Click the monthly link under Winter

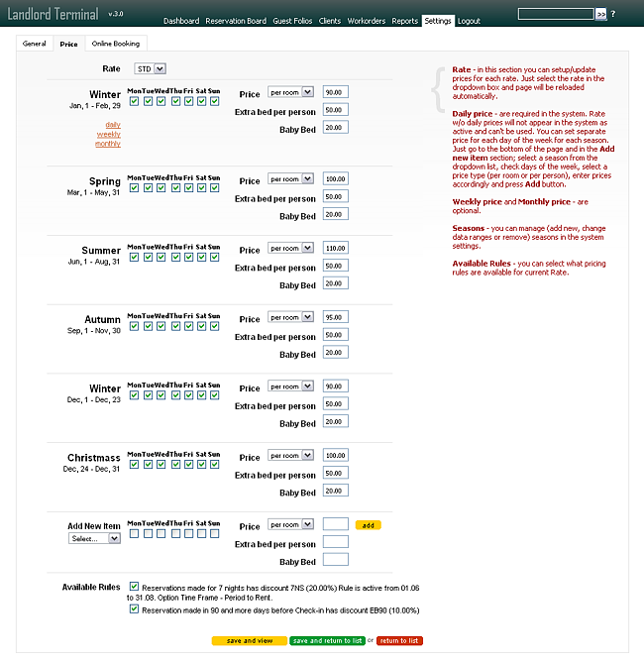coord(108,144)
